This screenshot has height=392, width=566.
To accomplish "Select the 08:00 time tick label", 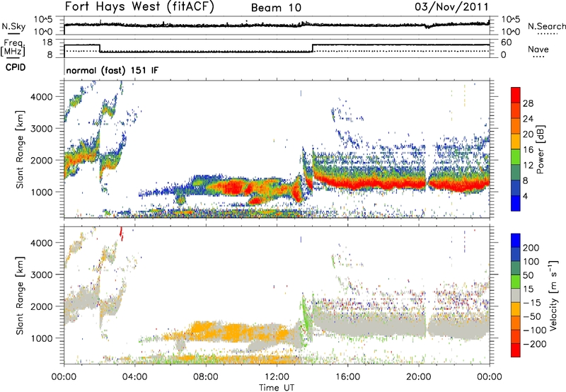I will (206, 377).
